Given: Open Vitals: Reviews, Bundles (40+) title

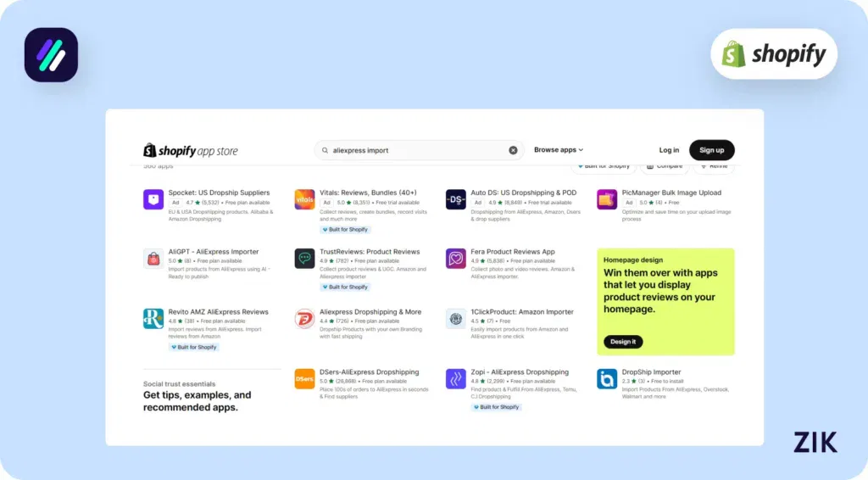Looking at the screenshot, I should coord(368,193).
